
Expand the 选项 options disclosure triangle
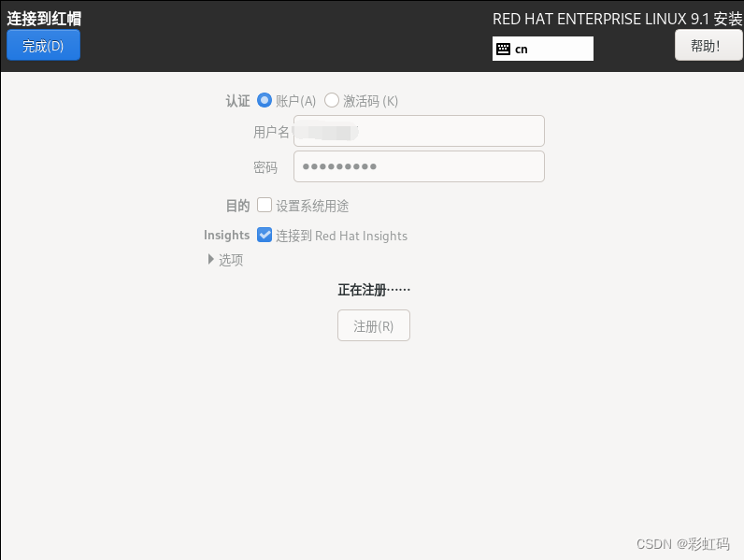[x=211, y=259]
